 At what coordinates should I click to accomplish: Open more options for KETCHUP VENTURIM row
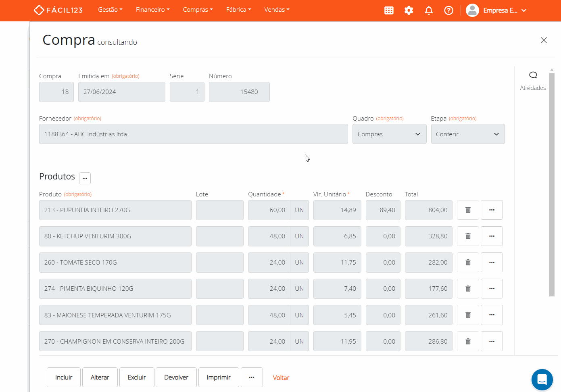pos(492,236)
